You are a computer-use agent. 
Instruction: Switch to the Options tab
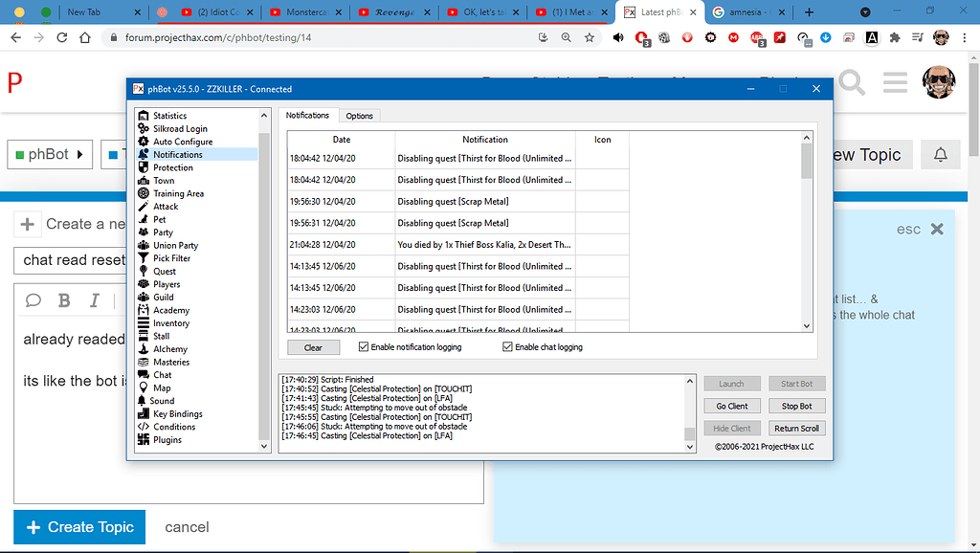point(360,116)
